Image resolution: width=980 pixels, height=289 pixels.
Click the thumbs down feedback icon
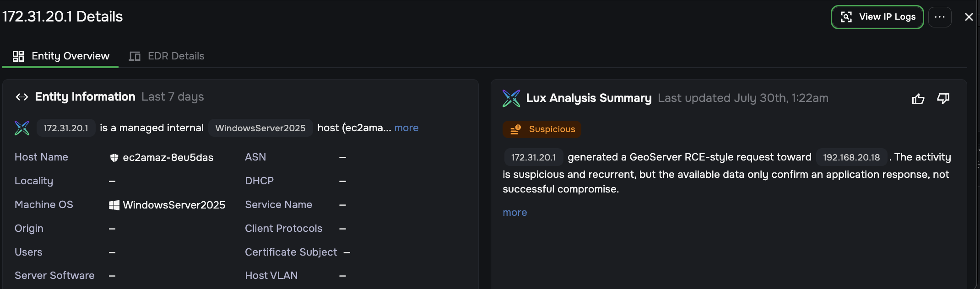point(943,99)
